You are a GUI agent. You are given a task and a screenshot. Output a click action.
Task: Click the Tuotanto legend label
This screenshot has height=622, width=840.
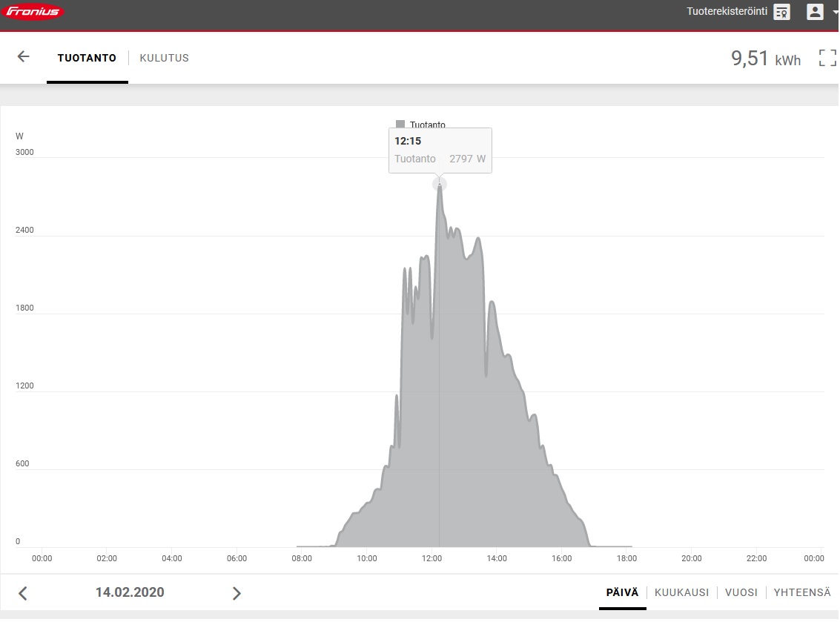(428, 125)
